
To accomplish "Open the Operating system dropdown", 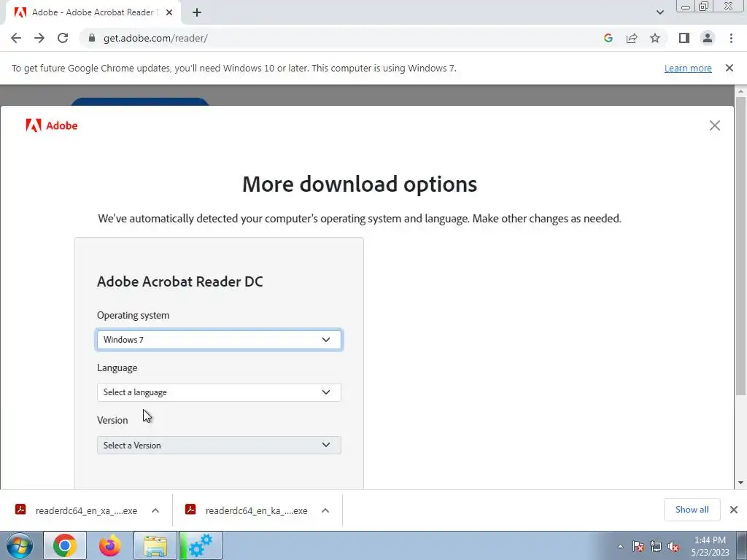I will [219, 340].
